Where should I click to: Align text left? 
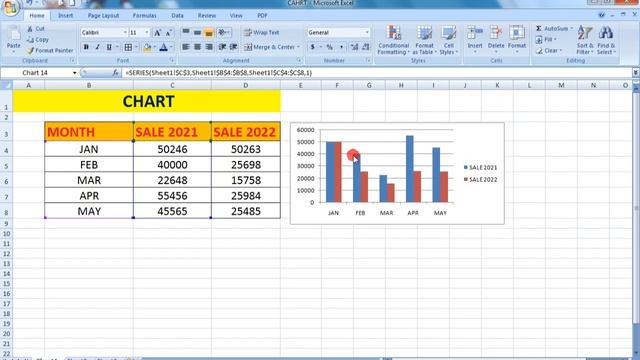186,47
